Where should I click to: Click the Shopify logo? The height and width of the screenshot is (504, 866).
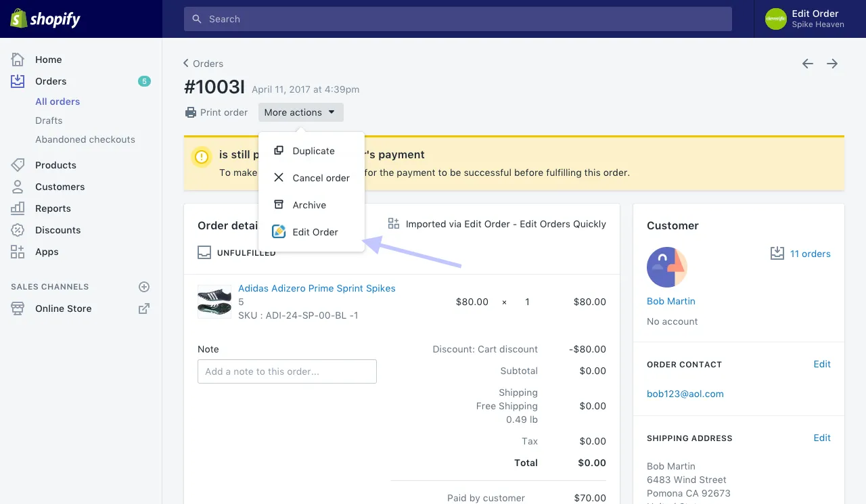(45, 19)
